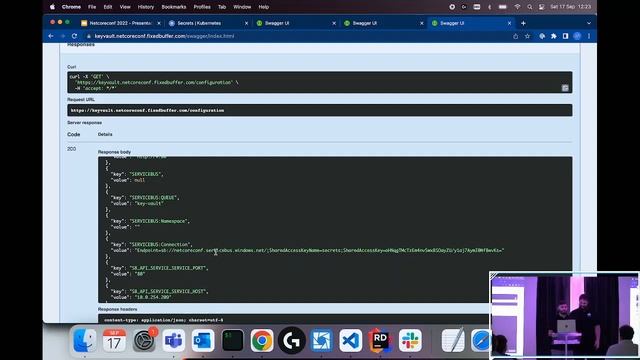Open Calendar from the Dock
Screen dimensions: 640x360
[114, 340]
